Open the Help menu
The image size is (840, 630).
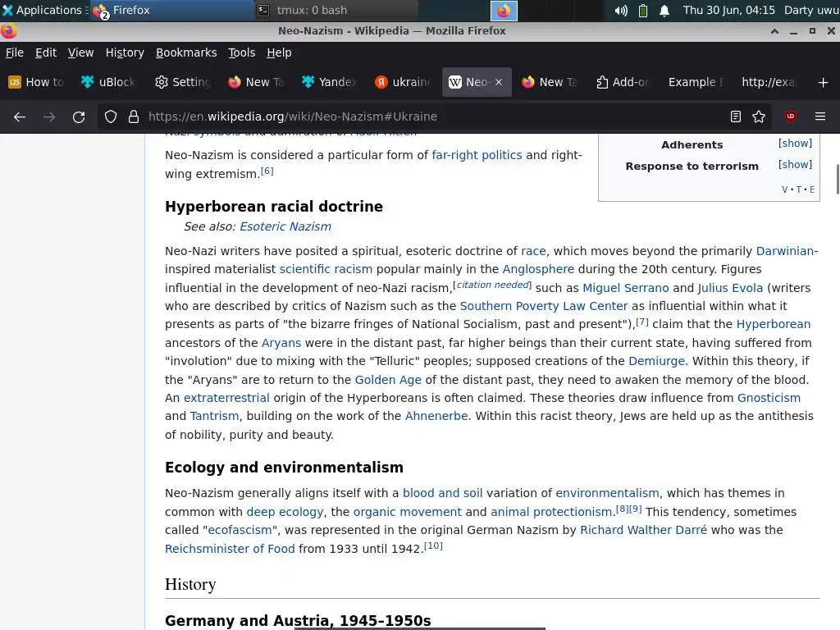pos(279,52)
